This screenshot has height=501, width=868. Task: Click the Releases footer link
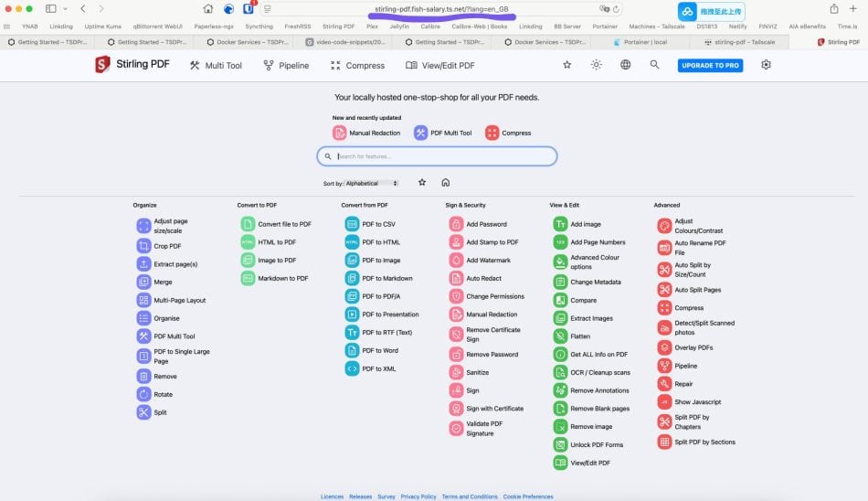point(360,496)
